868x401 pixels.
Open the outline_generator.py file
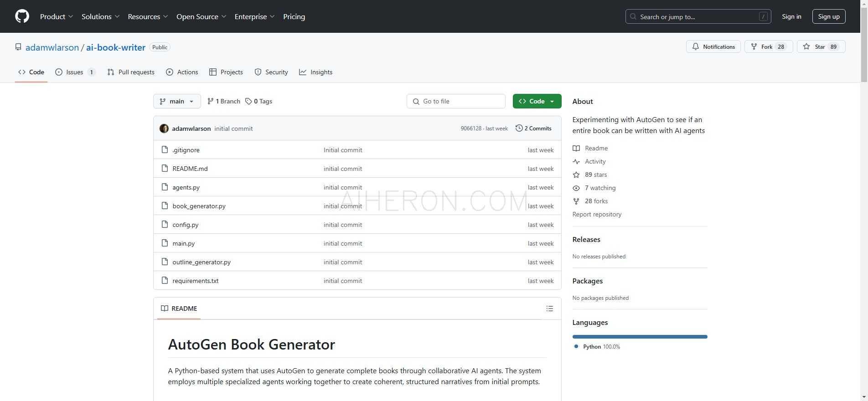(201, 262)
